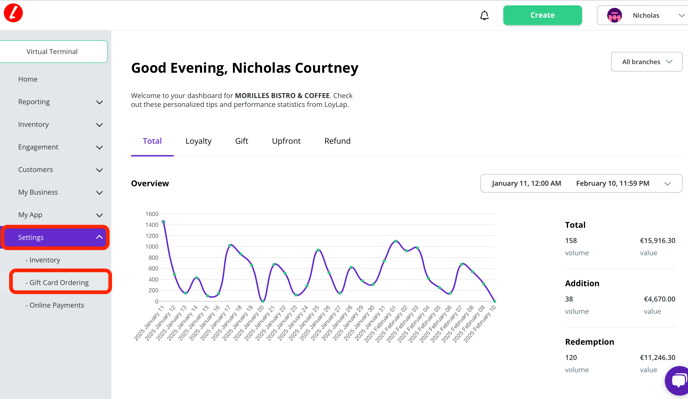Viewport: 688px width, 399px height.
Task: Click the Overview heading
Action: (x=150, y=183)
